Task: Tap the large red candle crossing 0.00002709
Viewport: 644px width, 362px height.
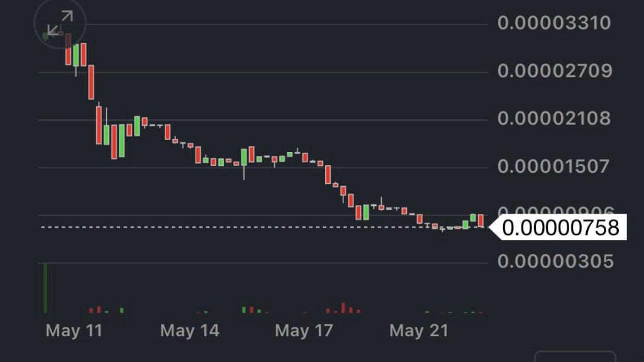Action: (x=91, y=82)
